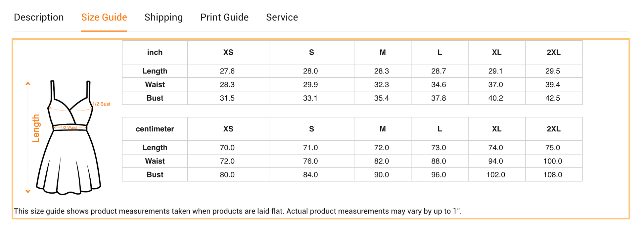The height and width of the screenshot is (231, 644).
Task: Select the Size Guide tab
Action: click(x=104, y=17)
